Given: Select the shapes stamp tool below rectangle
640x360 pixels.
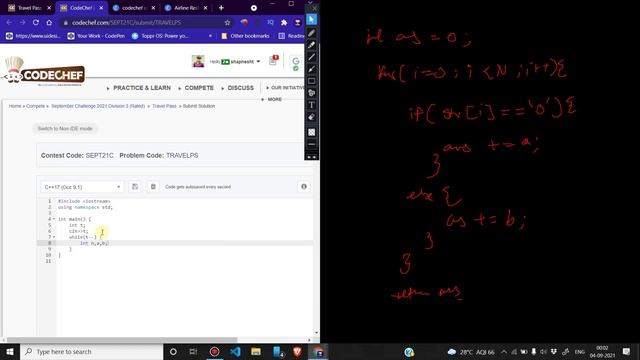Looking at the screenshot, I should click(x=311, y=93).
